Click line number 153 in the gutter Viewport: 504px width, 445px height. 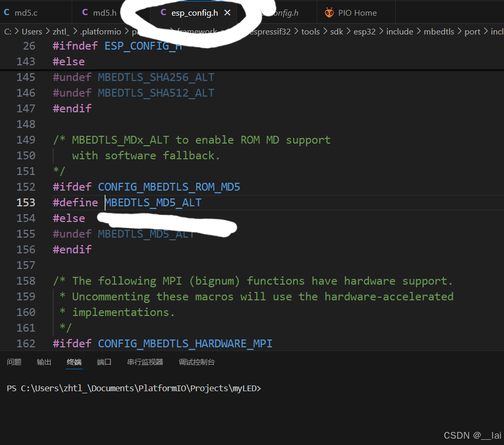pos(26,202)
